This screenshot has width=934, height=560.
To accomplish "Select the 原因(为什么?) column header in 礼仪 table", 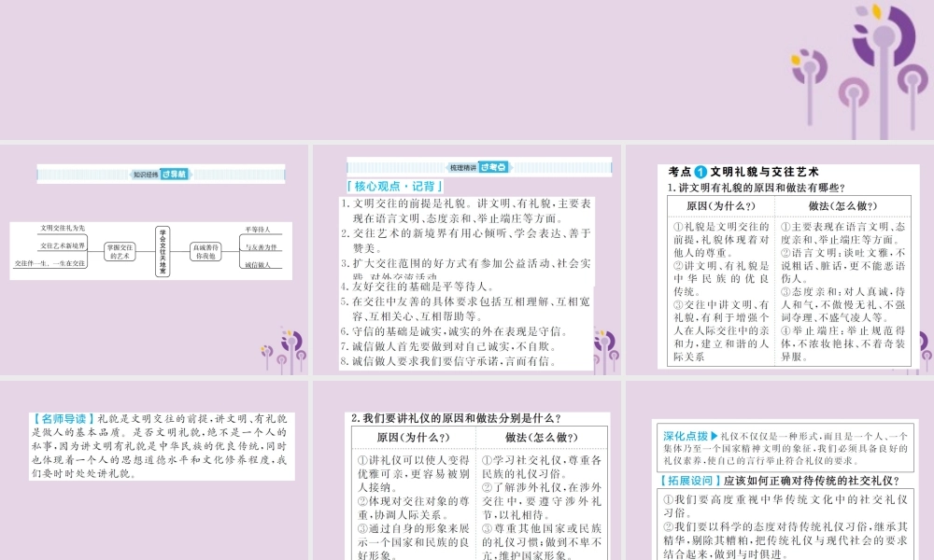I will [x=413, y=438].
